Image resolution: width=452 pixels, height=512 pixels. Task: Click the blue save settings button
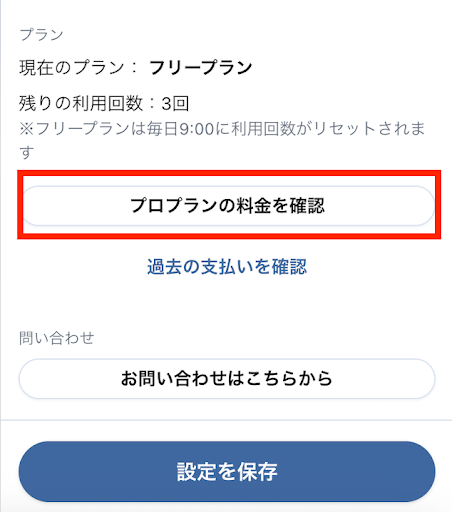(x=227, y=471)
